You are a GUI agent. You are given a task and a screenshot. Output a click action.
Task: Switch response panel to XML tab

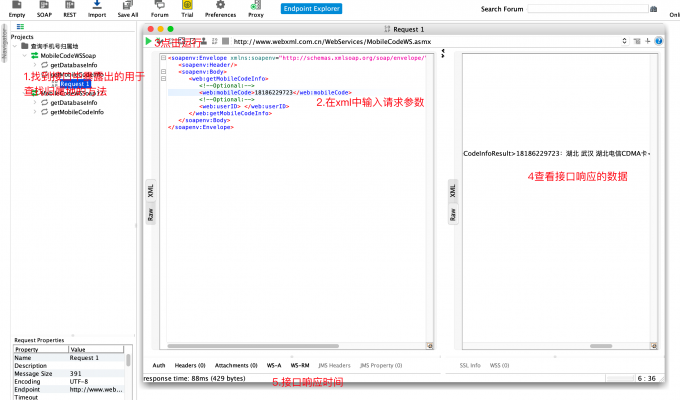(453, 190)
